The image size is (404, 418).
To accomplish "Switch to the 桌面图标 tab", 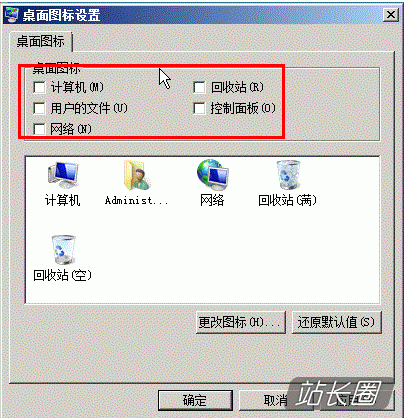I will tap(41, 41).
